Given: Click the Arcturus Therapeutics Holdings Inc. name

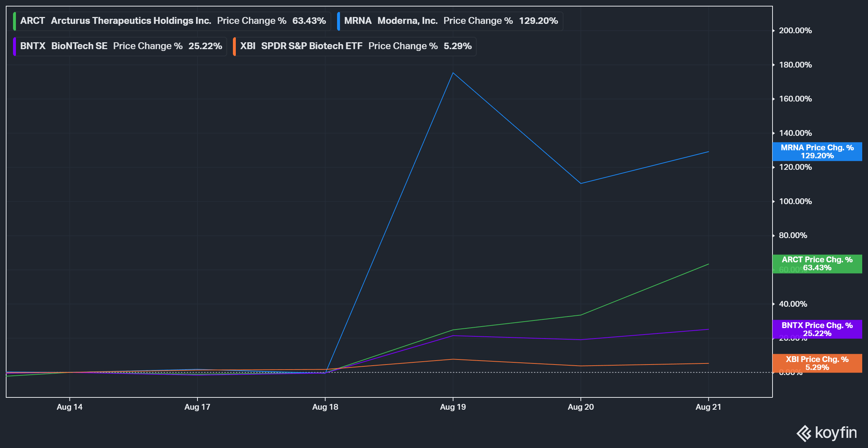Looking at the screenshot, I should [131, 21].
